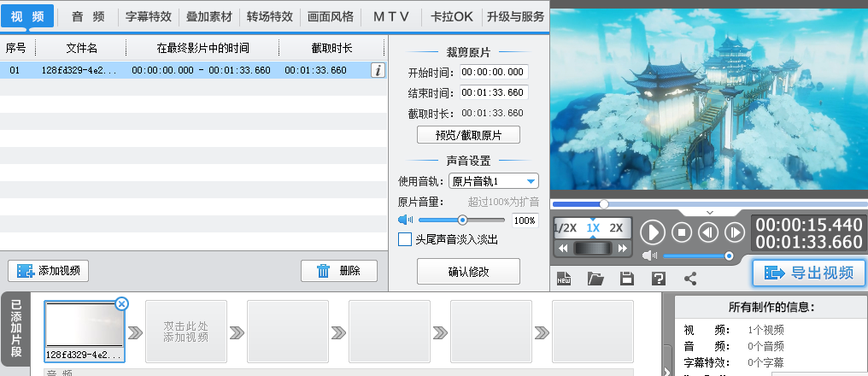
Task: Click the 原片音量 slider handle
Action: [462, 220]
